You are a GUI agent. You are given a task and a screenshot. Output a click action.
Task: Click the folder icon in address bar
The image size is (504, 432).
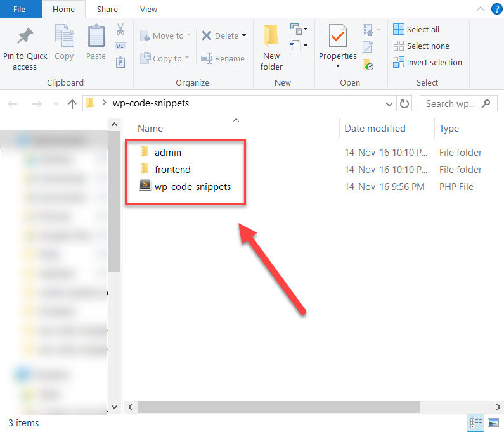pyautogui.click(x=91, y=103)
